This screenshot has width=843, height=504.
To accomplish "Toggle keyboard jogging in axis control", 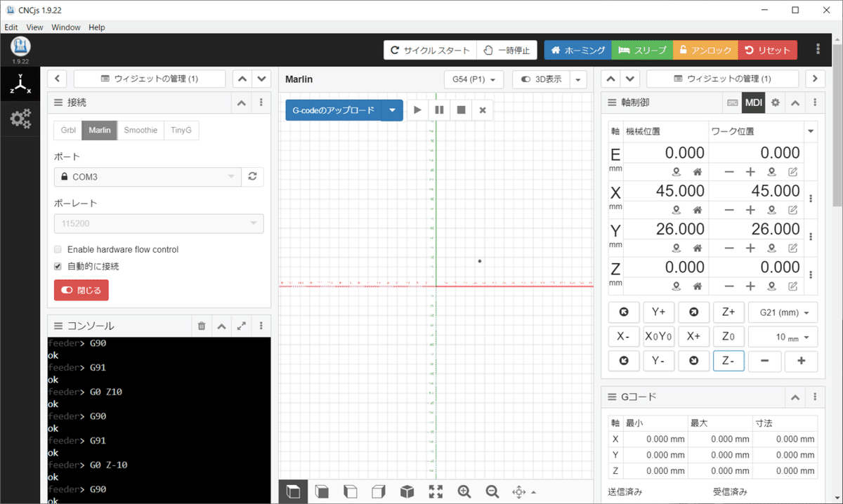I will pos(733,102).
